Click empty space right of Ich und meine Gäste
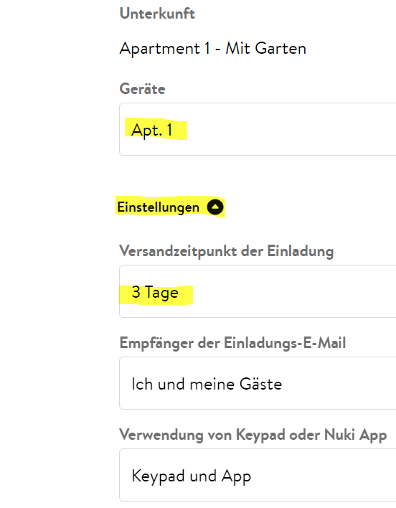The image size is (396, 508). [x=338, y=384]
